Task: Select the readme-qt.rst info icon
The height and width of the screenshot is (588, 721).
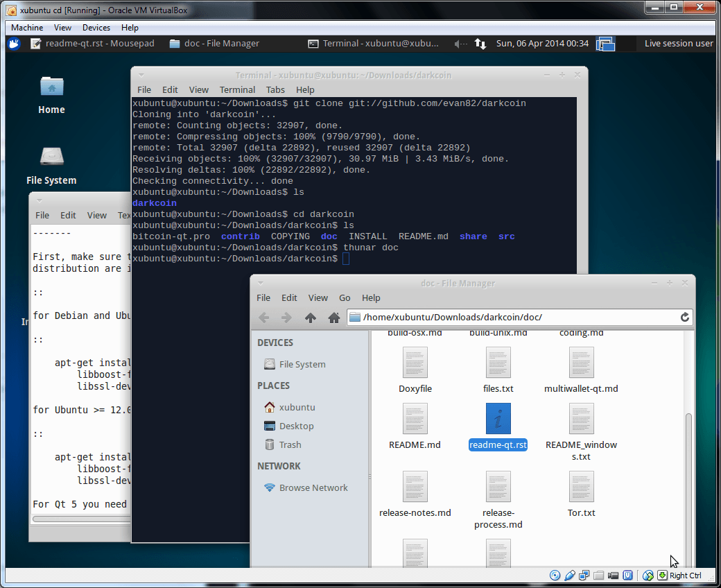Action: click(498, 419)
